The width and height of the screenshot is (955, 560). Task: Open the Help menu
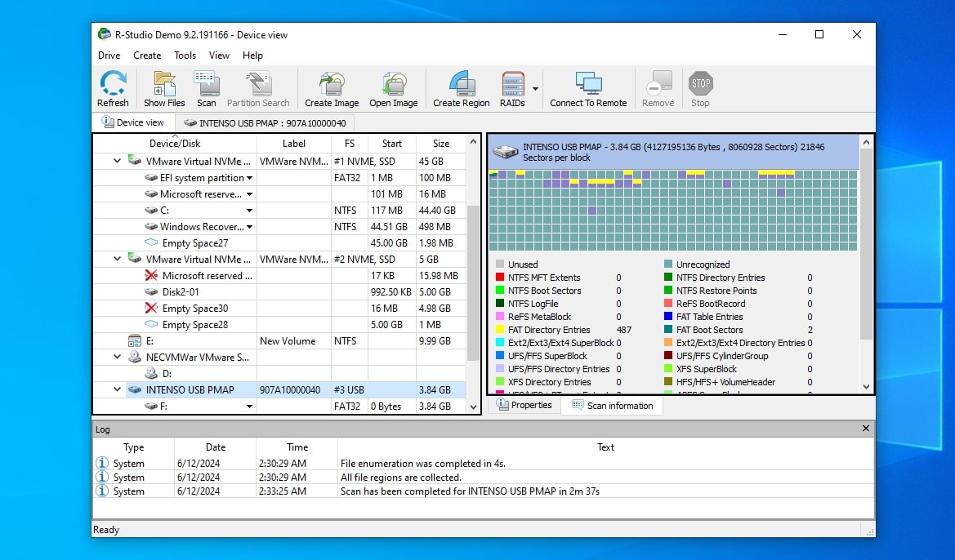point(252,56)
